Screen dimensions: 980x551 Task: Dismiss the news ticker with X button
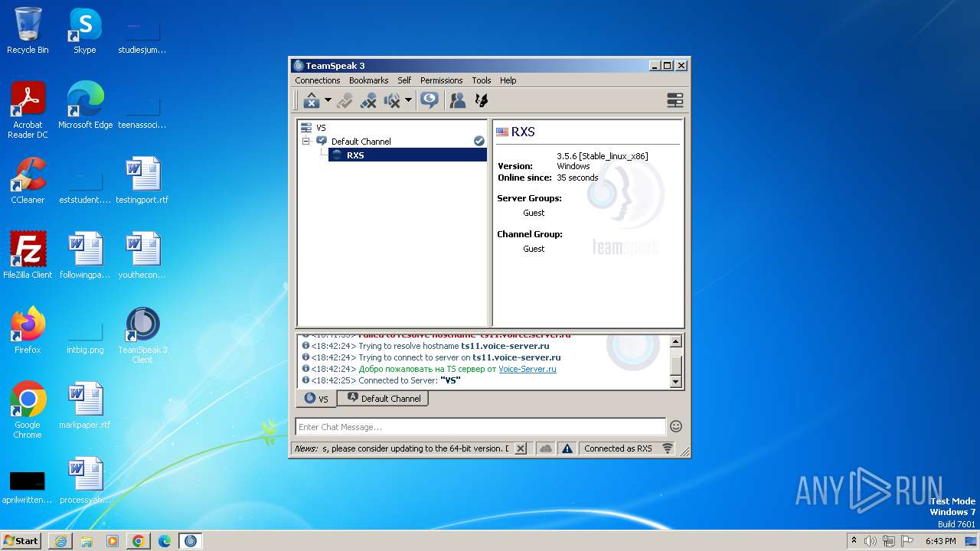521,449
